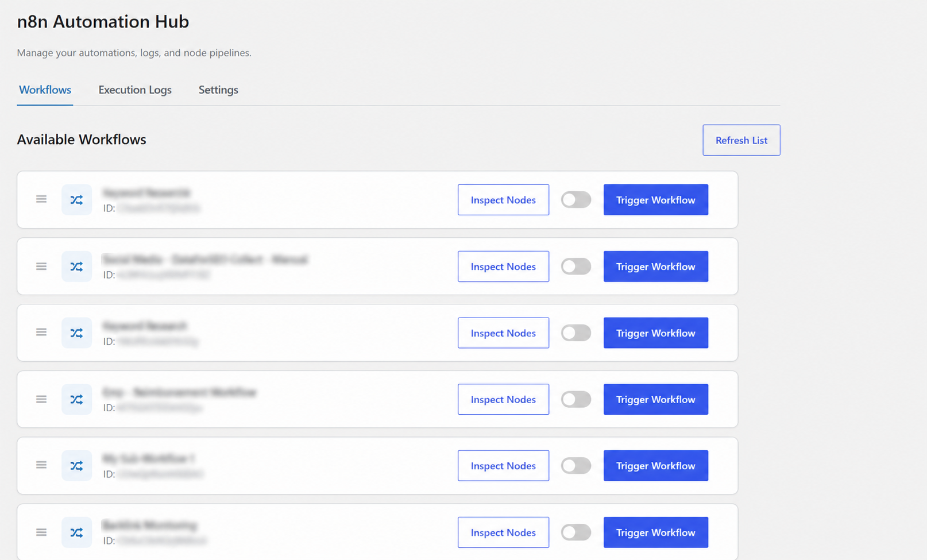The height and width of the screenshot is (560, 927).
Task: Click the shuffle workflow icon on the fourth card
Action: (x=76, y=399)
